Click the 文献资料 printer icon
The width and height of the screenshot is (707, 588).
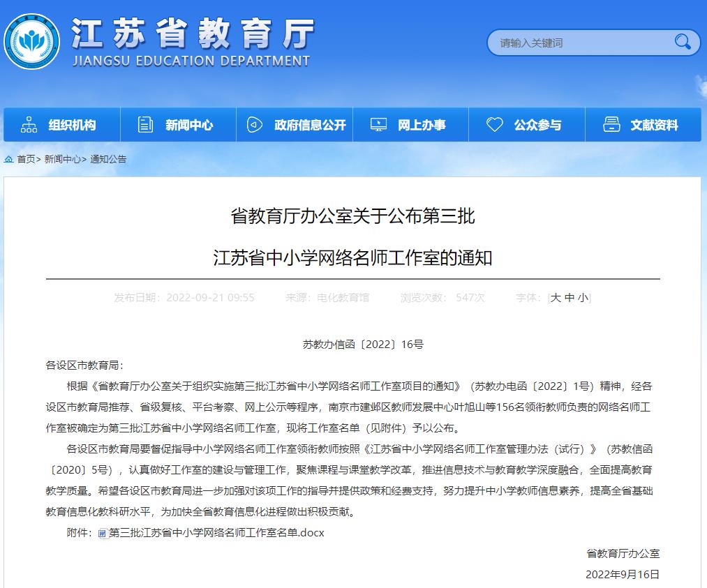(611, 125)
